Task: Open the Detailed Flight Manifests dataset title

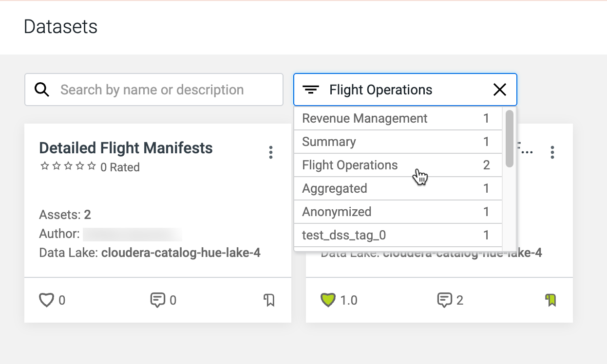Action: 126,148
